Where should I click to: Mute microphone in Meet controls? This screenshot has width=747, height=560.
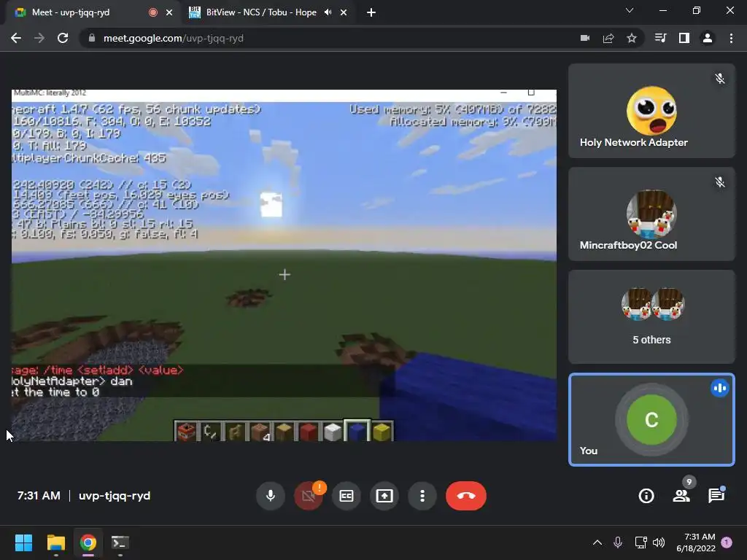[x=270, y=496]
